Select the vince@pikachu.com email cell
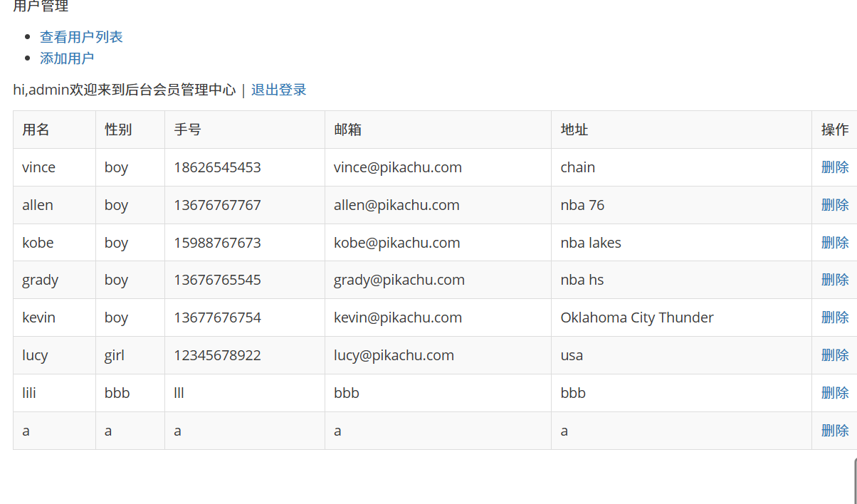The width and height of the screenshot is (857, 504). pyautogui.click(x=397, y=167)
